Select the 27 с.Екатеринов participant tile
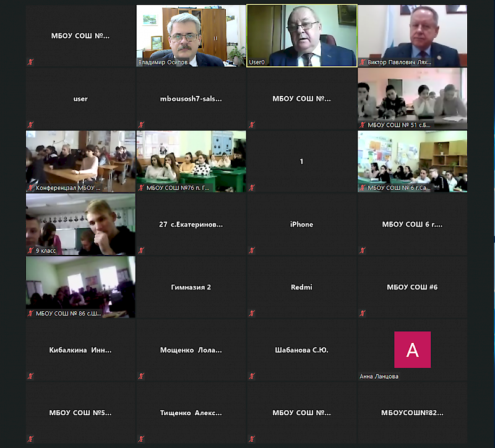495x448 pixels. coord(191,224)
